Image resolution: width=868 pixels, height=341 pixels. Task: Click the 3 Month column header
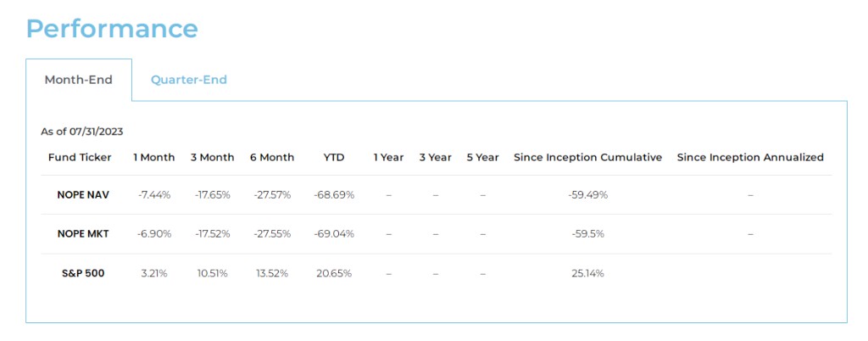click(212, 157)
